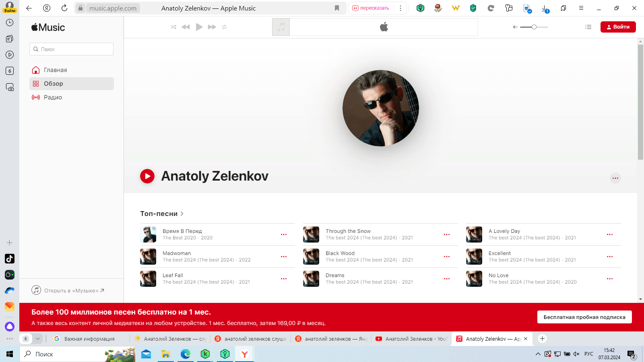Open more options for Black Wood
The image size is (644, 362).
click(x=447, y=257)
